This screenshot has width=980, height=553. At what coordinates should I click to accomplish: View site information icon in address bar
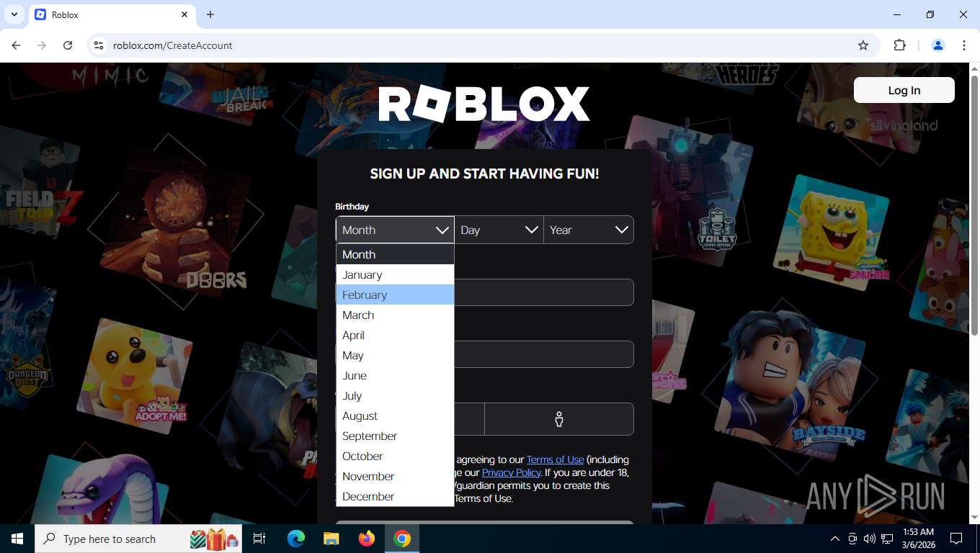[x=99, y=45]
